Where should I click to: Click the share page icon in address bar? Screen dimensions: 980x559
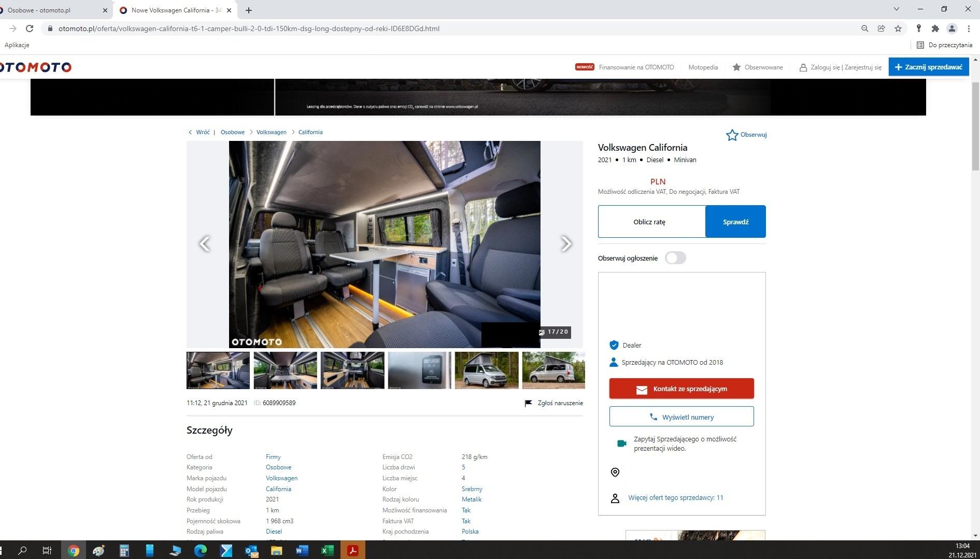(x=881, y=28)
